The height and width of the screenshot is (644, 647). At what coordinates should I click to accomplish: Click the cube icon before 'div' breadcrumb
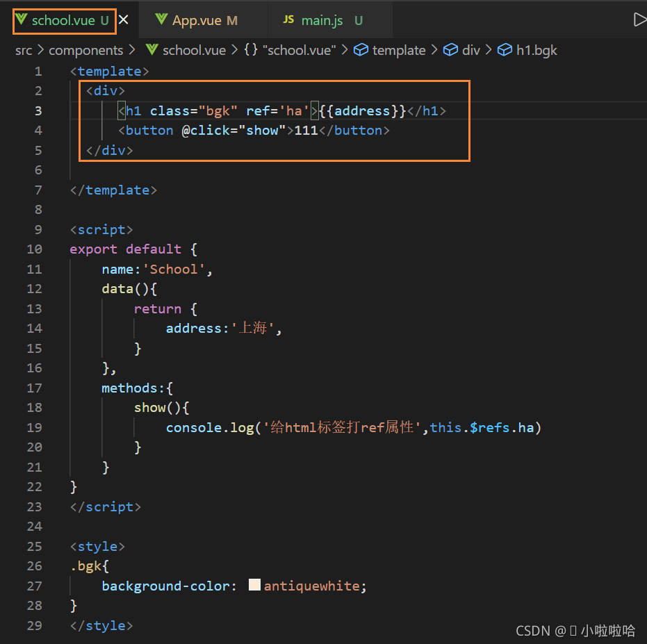pyautogui.click(x=450, y=50)
